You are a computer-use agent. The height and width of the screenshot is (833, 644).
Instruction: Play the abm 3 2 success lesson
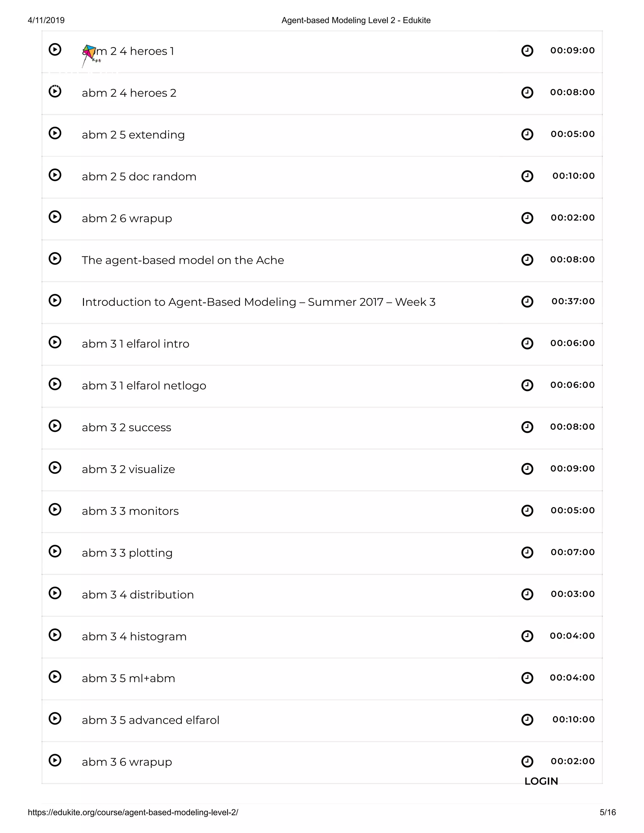click(55, 426)
